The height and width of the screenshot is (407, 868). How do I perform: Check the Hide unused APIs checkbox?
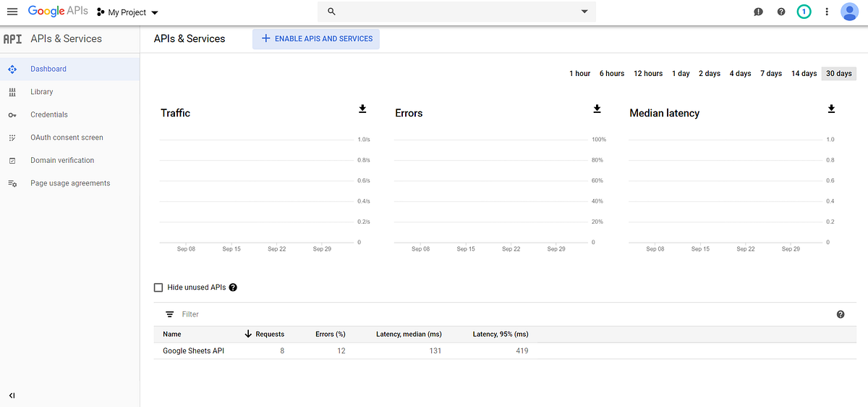[158, 288]
